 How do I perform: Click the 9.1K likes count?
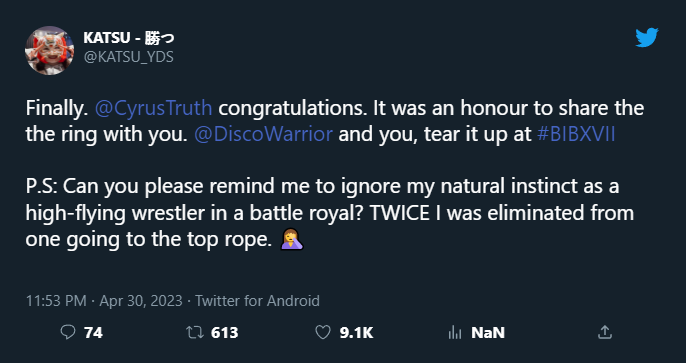(x=356, y=333)
